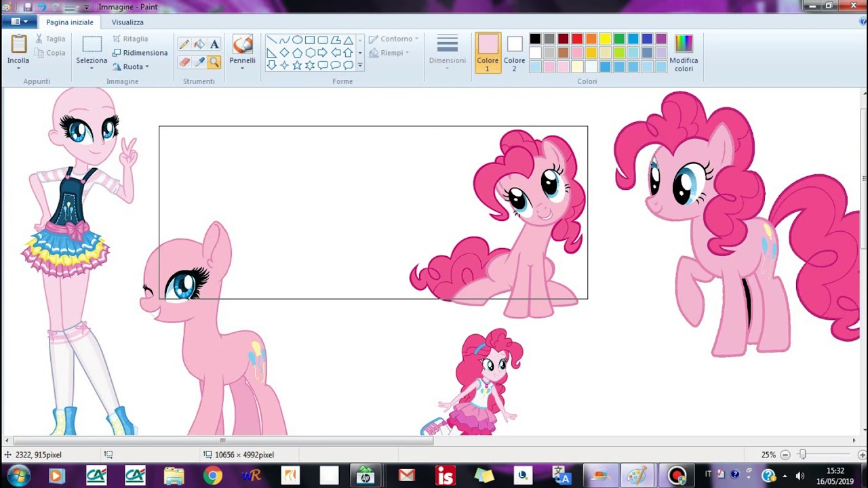The image size is (868, 488).
Task: Open the Quick Access Toolbar customize arrow
Action: [x=87, y=7]
